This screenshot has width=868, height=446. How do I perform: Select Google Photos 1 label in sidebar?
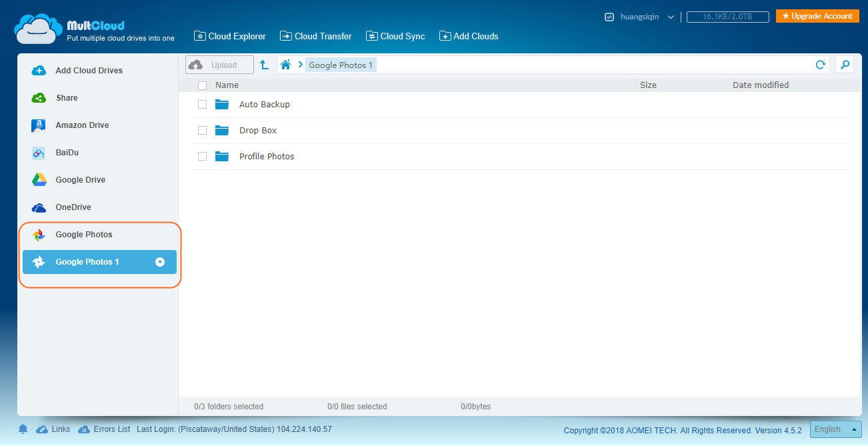pyautogui.click(x=87, y=261)
